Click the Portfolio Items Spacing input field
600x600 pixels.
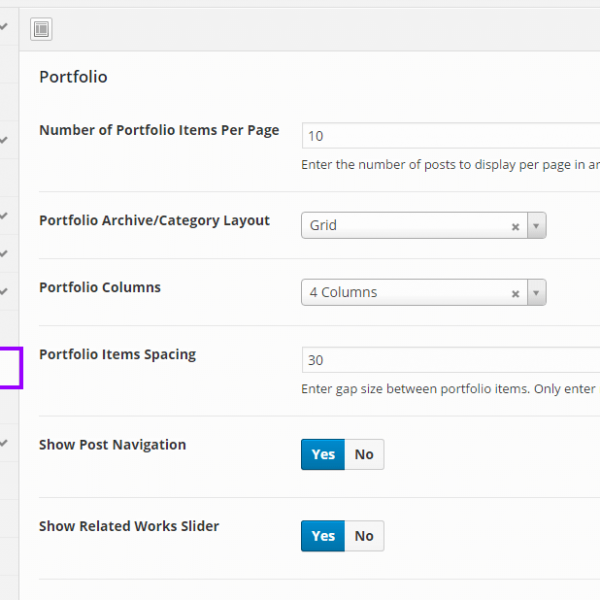click(x=450, y=360)
